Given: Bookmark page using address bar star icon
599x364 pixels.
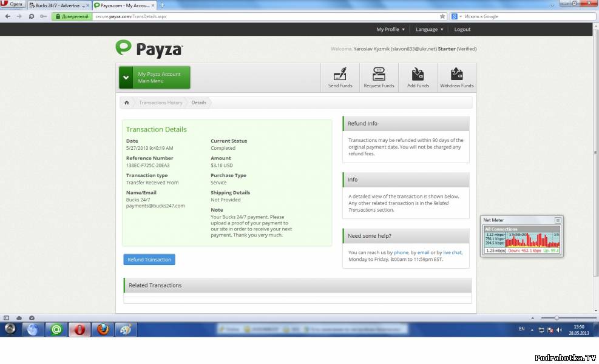Looking at the screenshot, I should [442, 16].
